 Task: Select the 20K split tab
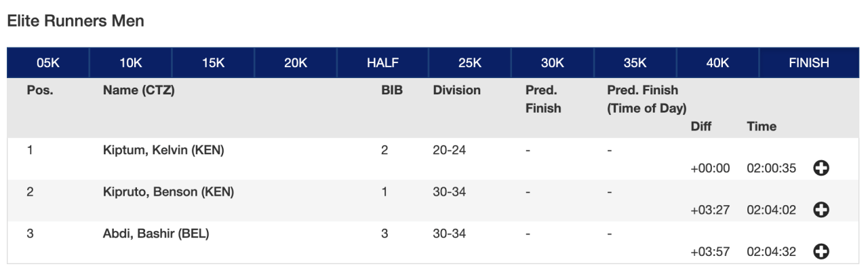click(296, 63)
